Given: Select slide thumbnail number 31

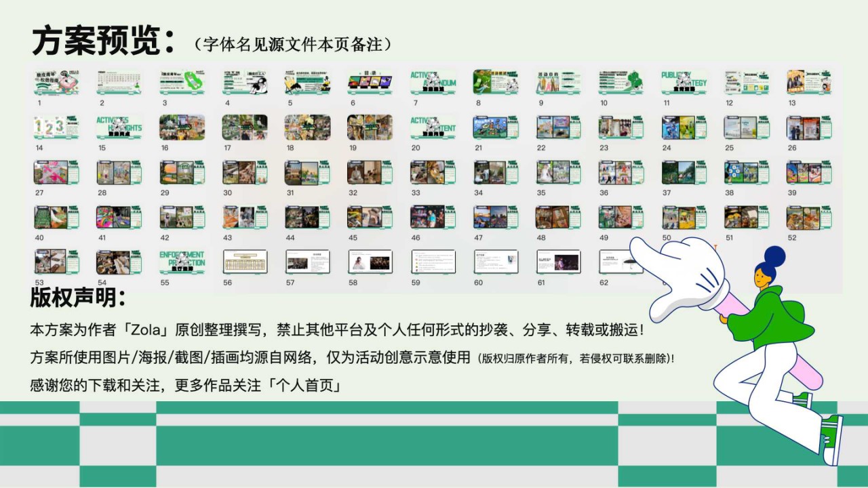Looking at the screenshot, I should (307, 172).
